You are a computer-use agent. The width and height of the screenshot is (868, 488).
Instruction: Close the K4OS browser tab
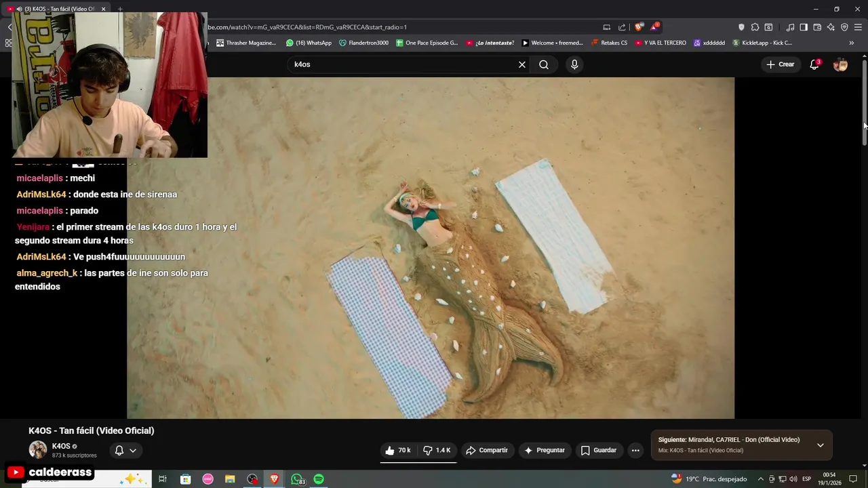click(104, 9)
